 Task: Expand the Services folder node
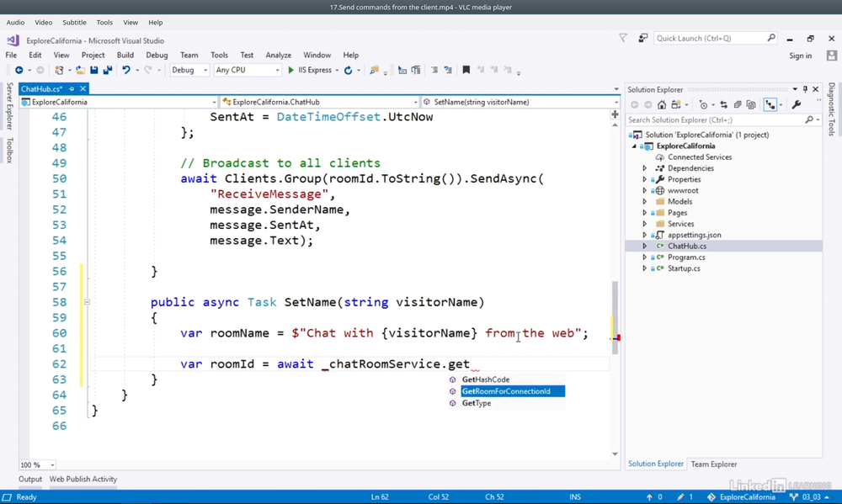(645, 224)
